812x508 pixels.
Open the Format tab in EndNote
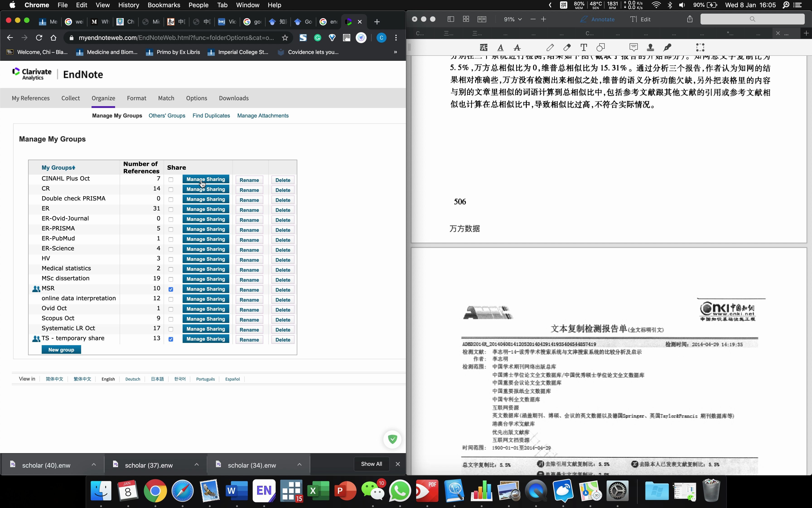coord(137,98)
